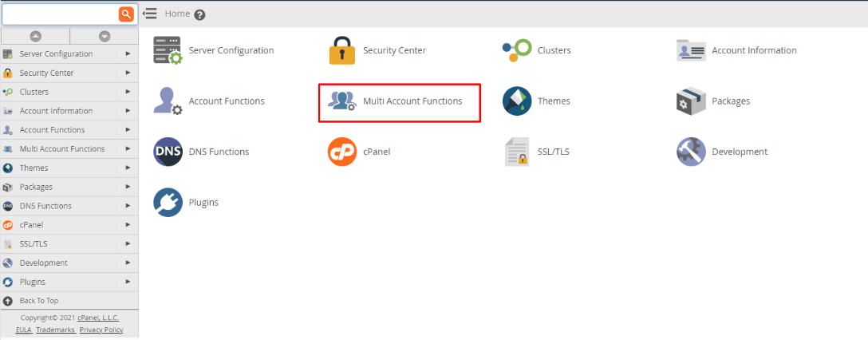Open the Privacy Policy link

[x=101, y=330]
